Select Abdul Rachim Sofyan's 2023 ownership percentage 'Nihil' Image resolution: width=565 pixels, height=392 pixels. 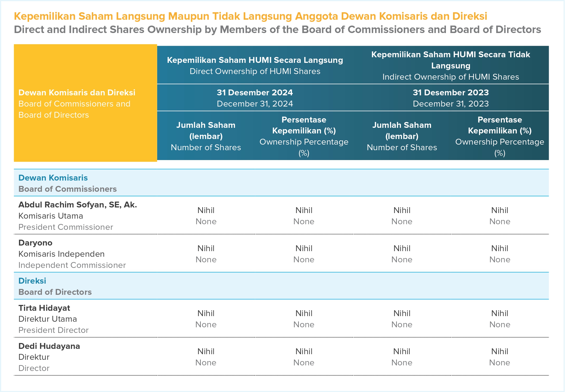[x=500, y=210]
